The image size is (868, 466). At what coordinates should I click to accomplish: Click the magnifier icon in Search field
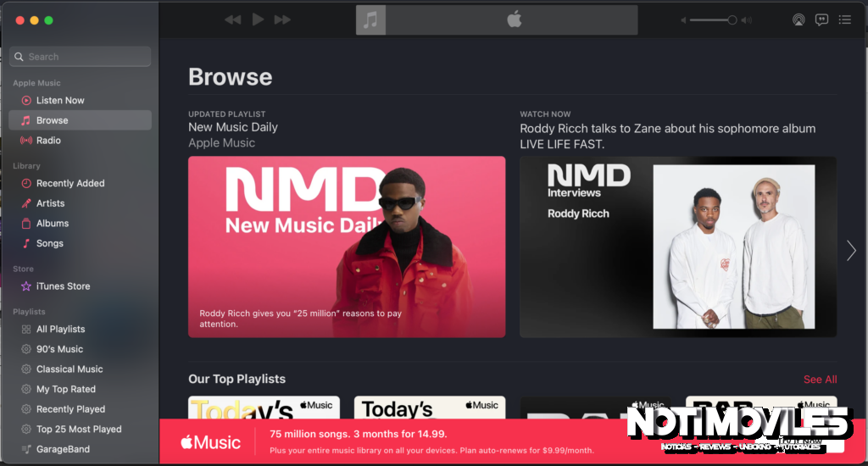pos(19,57)
